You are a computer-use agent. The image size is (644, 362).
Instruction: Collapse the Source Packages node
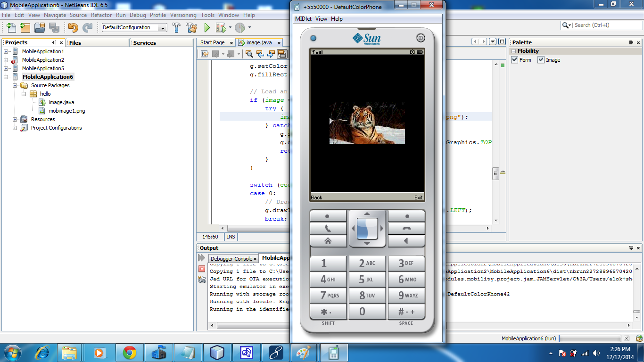pyautogui.click(x=15, y=85)
